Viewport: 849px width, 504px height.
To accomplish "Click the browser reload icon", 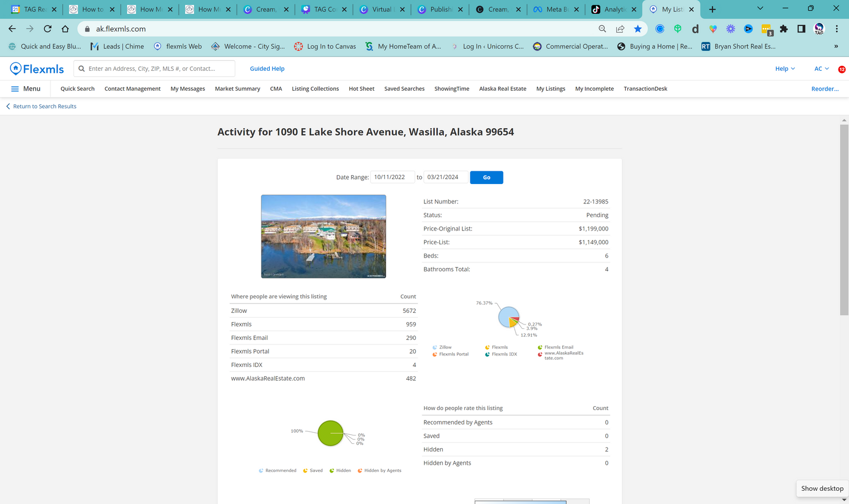I will click(48, 29).
